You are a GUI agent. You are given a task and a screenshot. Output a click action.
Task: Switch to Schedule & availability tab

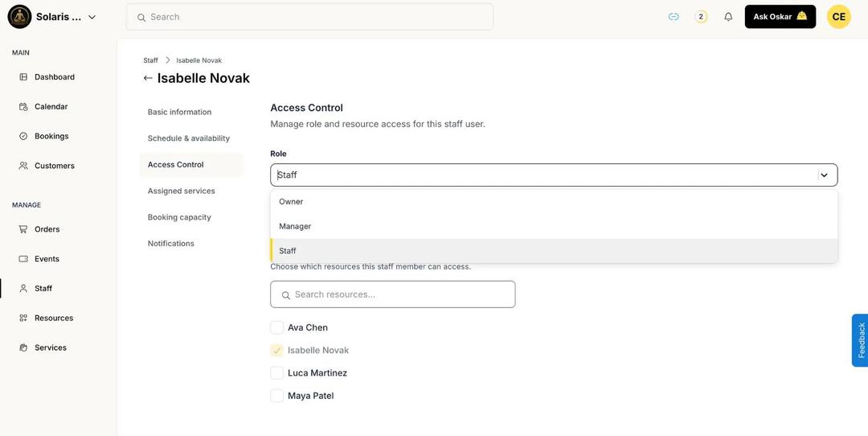click(x=189, y=138)
